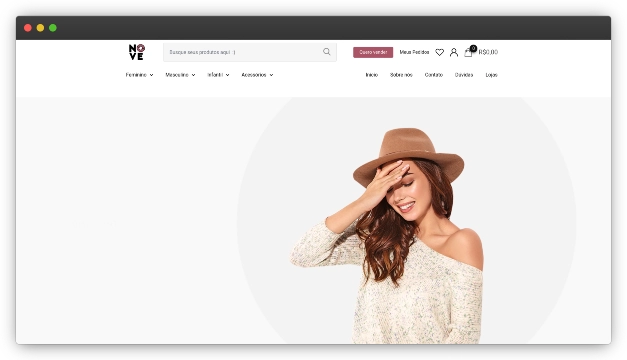Click the hero image of woman with hat
Screen dimensions: 627x360
click(387, 236)
